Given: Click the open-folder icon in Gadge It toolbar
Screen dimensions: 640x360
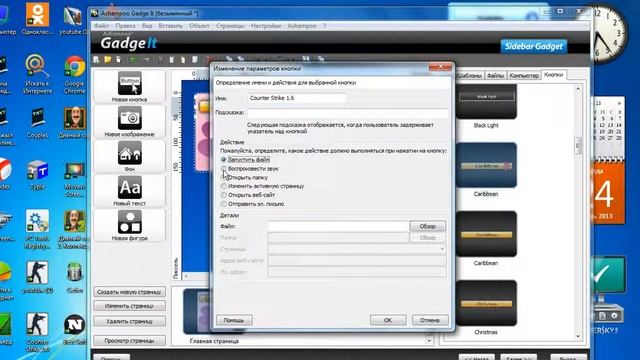Looking at the screenshot, I should click(107, 60).
